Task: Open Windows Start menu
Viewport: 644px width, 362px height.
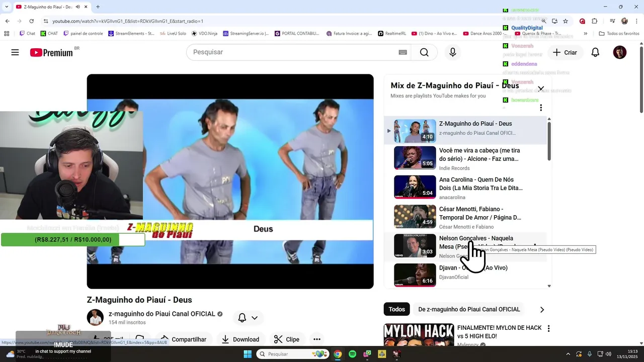Action: 248,354
